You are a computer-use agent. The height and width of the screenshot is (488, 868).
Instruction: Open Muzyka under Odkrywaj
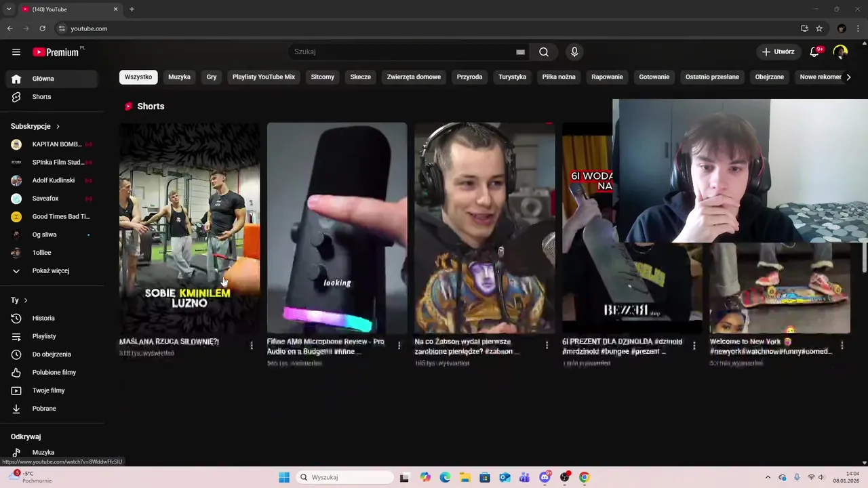pos(52,452)
